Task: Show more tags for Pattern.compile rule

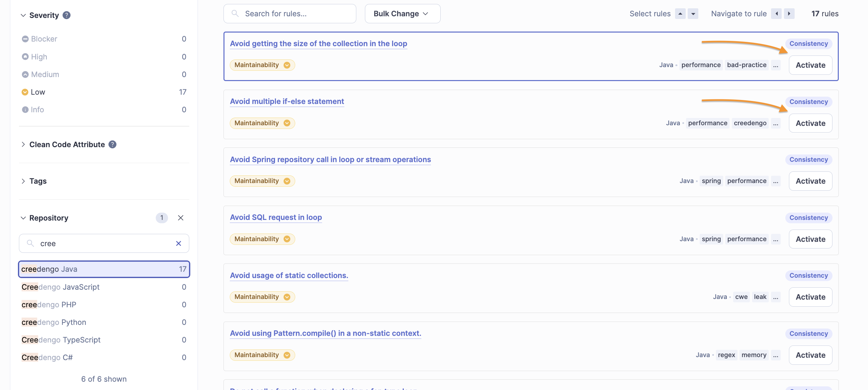Action: point(776,355)
